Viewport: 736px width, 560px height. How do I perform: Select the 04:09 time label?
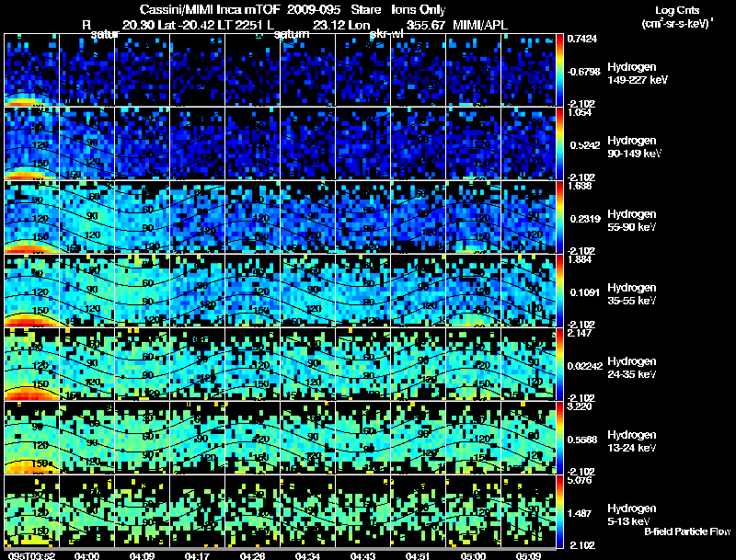point(142,556)
